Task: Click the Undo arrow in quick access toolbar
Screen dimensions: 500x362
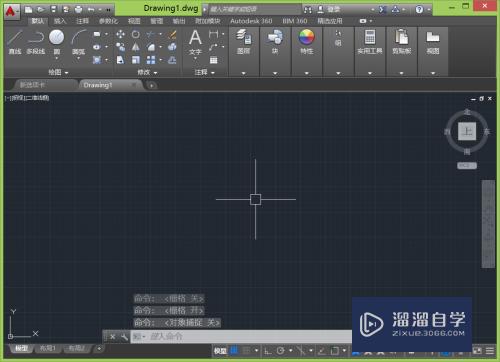Action: pyautogui.click(x=91, y=9)
